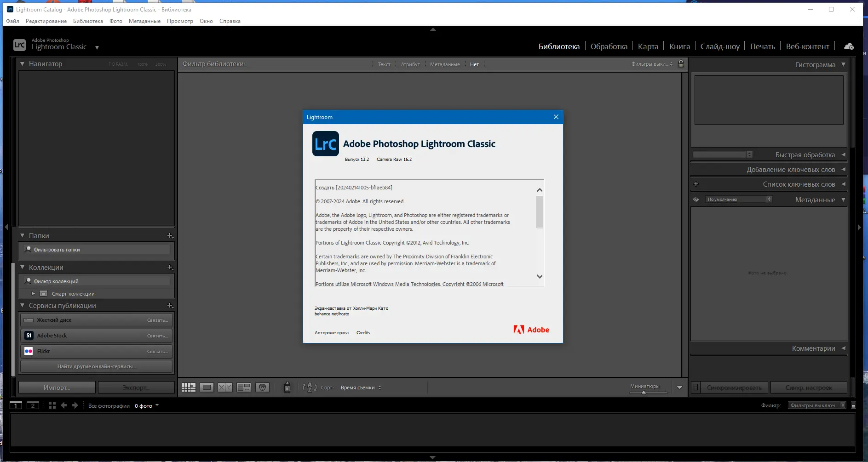Select the Loupe view icon
Image resolution: width=868 pixels, height=462 pixels.
click(207, 387)
